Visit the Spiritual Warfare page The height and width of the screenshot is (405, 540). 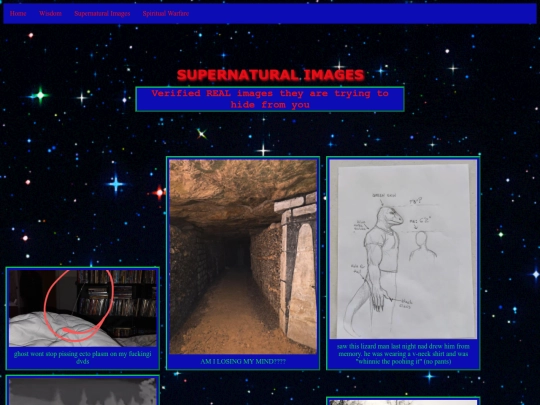[166, 13]
